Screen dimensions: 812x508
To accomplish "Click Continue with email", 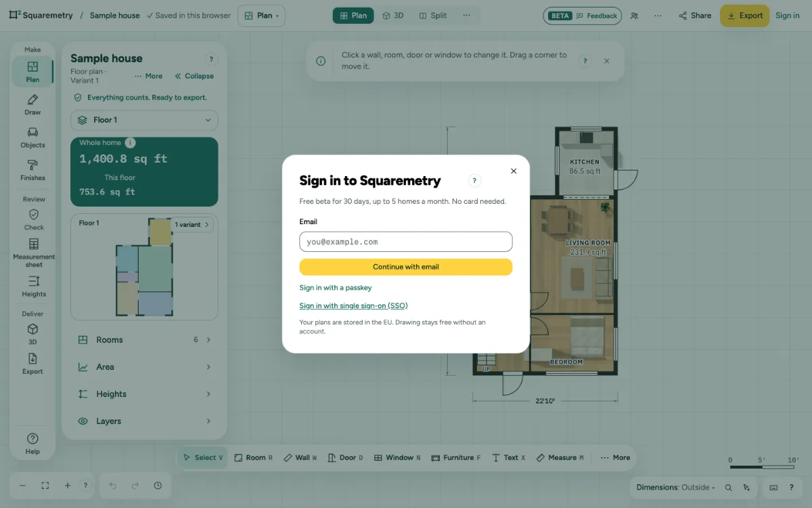I will 406,267.
